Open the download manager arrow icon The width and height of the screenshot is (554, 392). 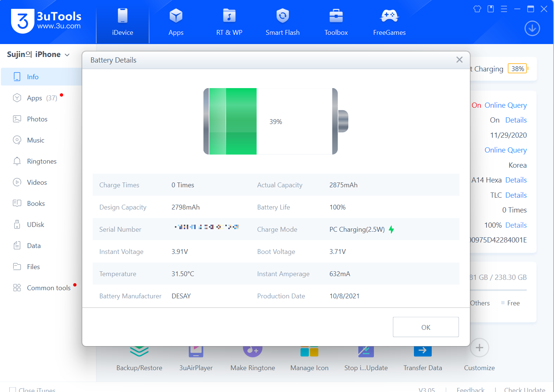pos(532,29)
